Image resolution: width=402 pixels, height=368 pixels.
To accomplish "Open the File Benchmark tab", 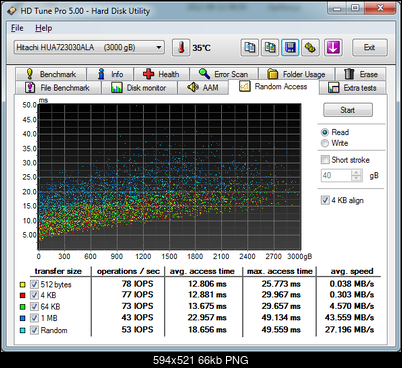I will click(58, 88).
